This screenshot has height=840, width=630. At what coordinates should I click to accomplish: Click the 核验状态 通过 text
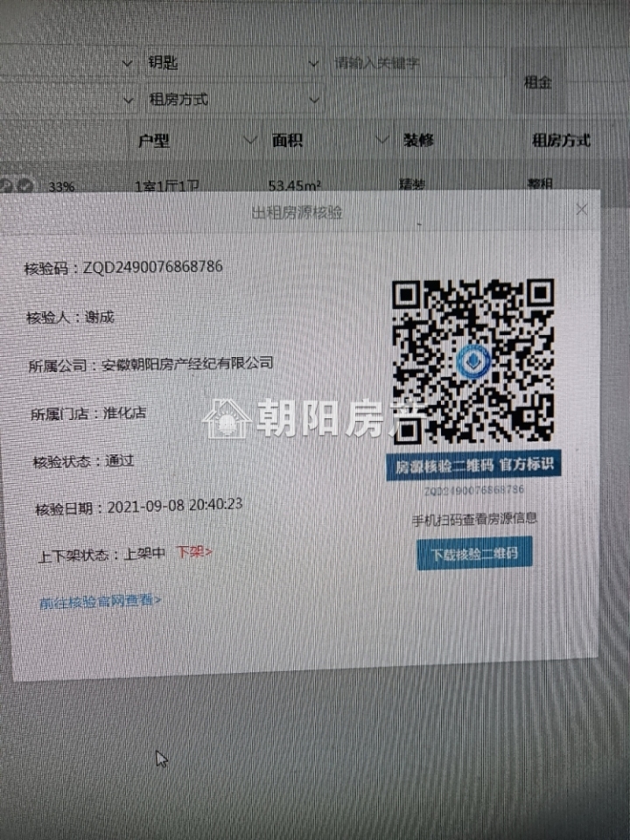[84, 461]
